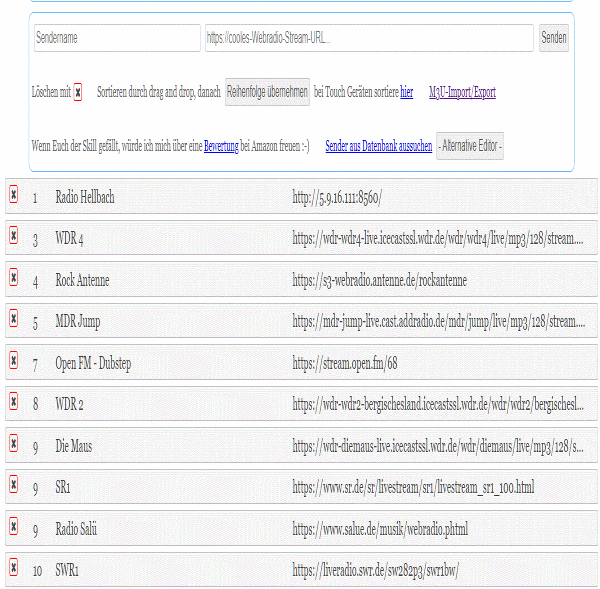
Task: Select the WDR 4 station name
Action: point(69,238)
